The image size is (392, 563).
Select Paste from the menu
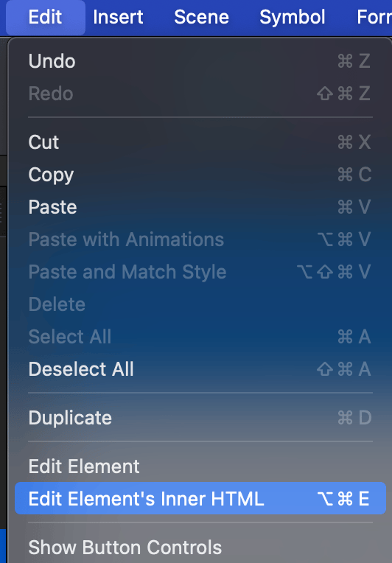click(x=200, y=207)
